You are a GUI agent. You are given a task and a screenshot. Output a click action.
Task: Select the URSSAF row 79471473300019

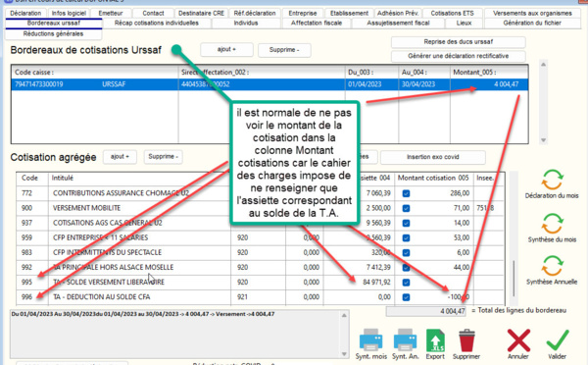(269, 84)
